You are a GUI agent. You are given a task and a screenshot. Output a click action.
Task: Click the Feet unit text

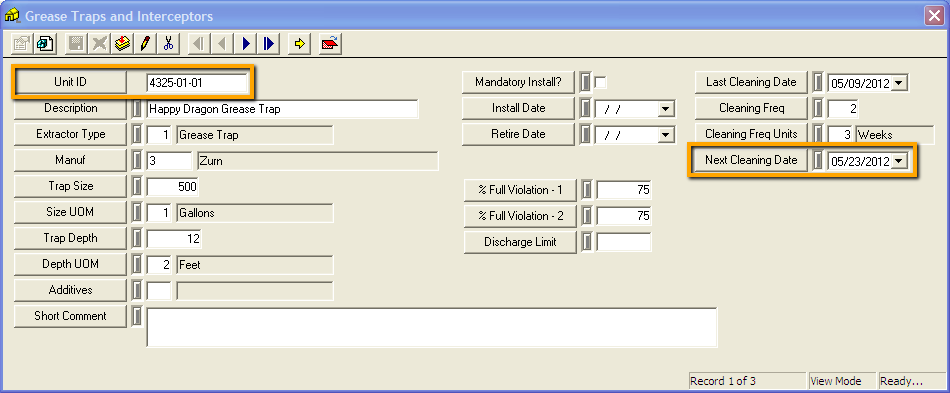tap(190, 265)
